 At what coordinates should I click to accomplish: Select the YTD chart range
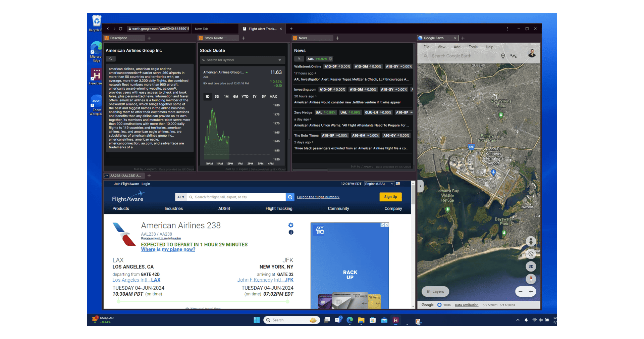(x=245, y=97)
